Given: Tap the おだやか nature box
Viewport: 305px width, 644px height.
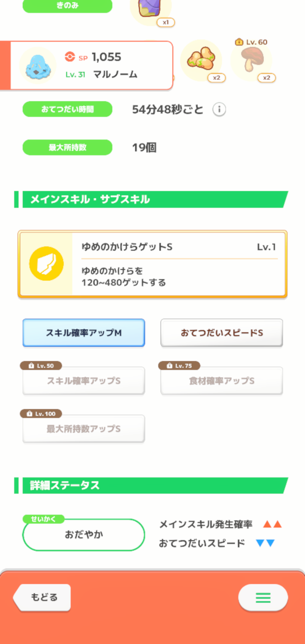Looking at the screenshot, I should click(x=84, y=535).
